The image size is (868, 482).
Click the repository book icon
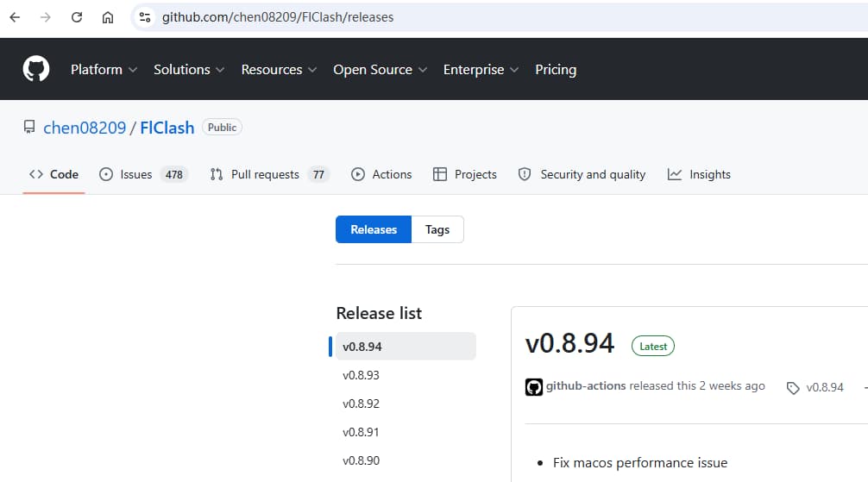(x=29, y=128)
